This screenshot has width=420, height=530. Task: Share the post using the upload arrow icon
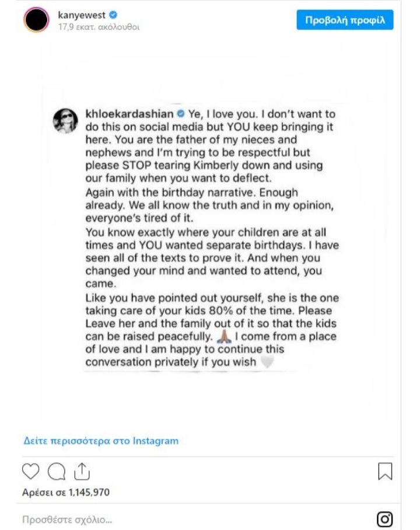(x=82, y=471)
